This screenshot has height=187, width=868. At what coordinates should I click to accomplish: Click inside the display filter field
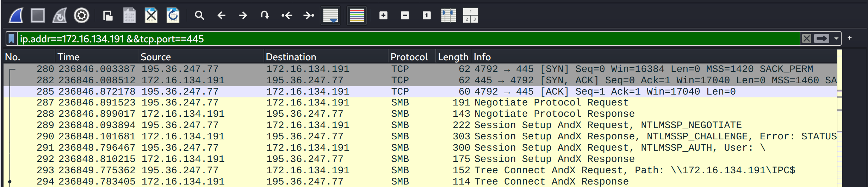[x=409, y=38]
